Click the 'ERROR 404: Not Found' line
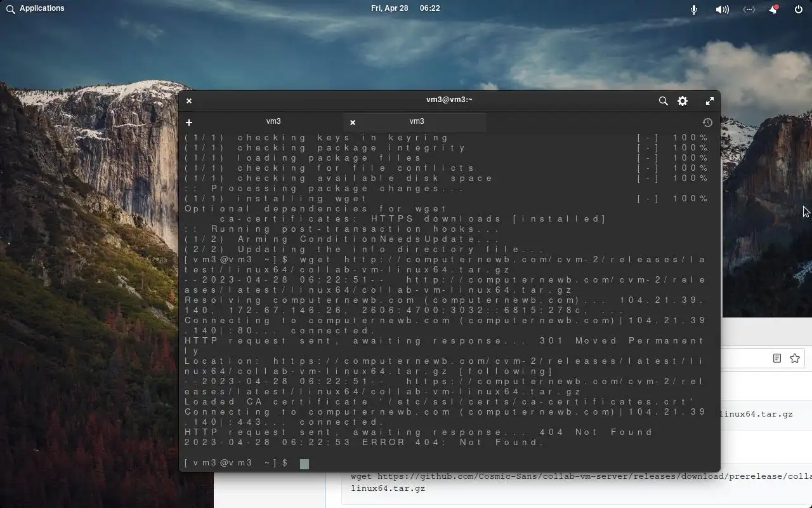 click(x=364, y=443)
